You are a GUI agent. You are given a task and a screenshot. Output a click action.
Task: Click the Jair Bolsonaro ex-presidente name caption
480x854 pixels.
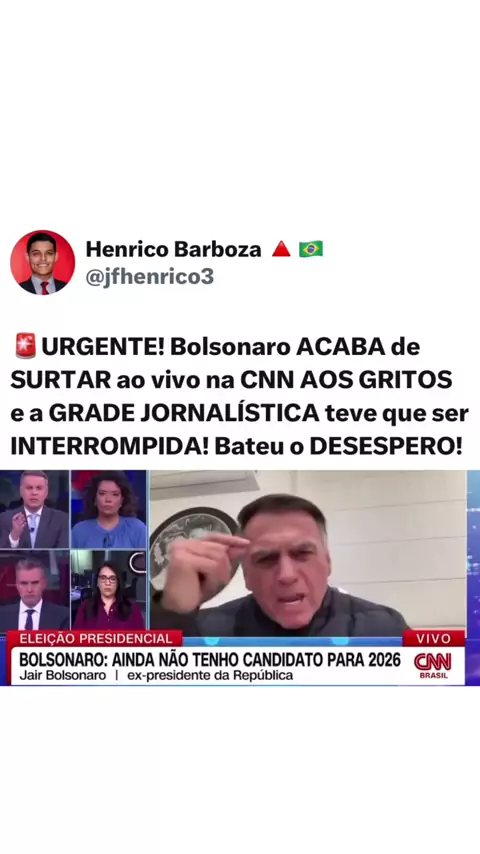click(156, 675)
